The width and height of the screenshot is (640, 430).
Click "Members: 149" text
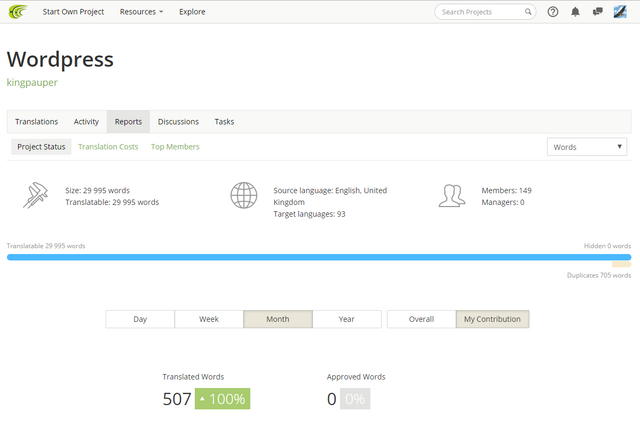tap(507, 191)
